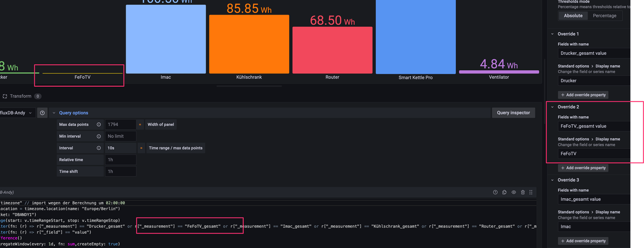
Task: Click the Max data points info icon
Action: (x=99, y=124)
